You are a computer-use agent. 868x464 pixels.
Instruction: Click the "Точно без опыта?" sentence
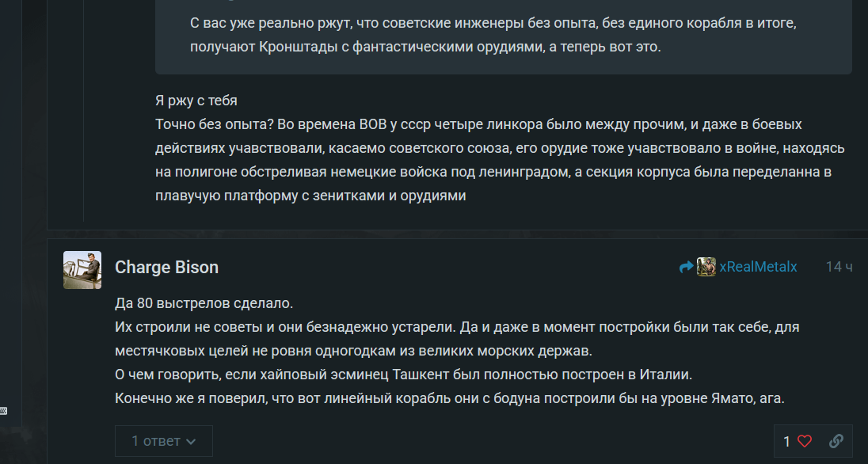click(x=215, y=124)
